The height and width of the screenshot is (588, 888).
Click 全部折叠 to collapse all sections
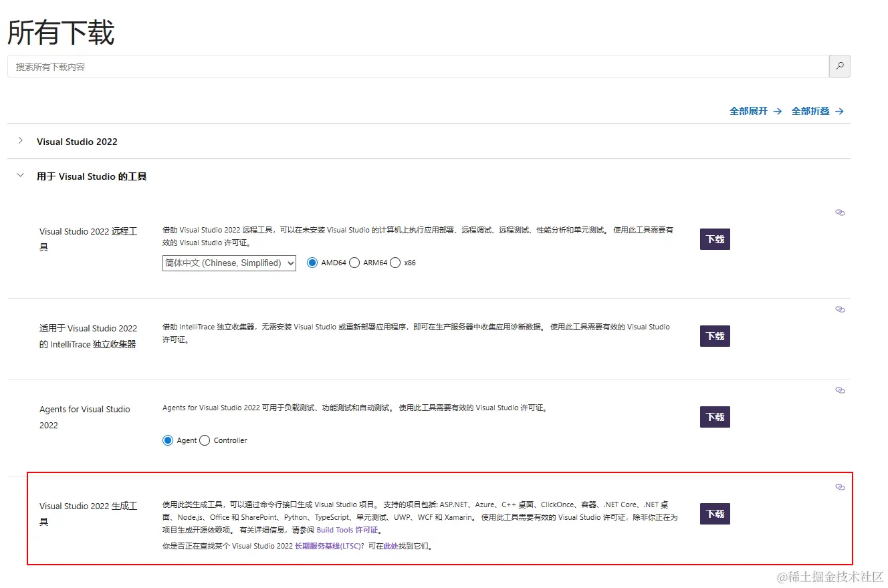[818, 111]
